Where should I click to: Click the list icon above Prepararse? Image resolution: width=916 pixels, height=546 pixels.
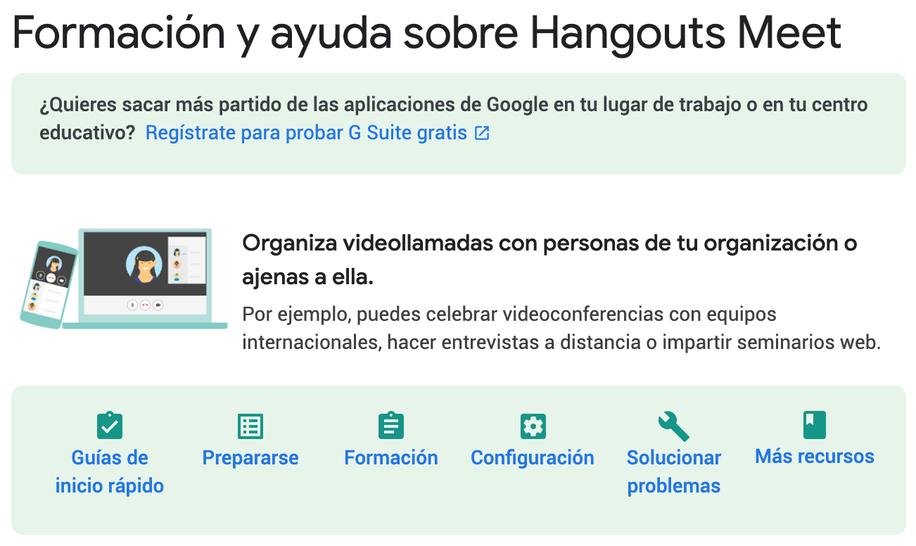tap(250, 426)
